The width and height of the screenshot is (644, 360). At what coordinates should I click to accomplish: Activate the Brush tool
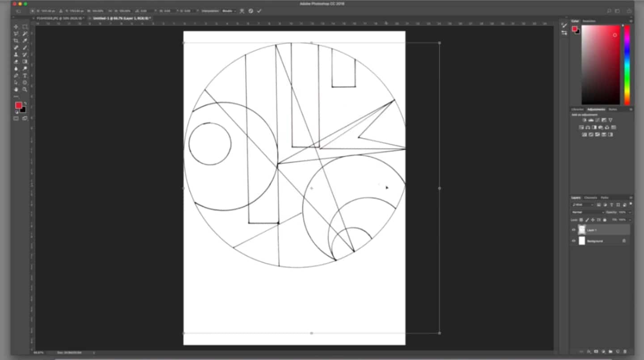pyautogui.click(x=25, y=47)
